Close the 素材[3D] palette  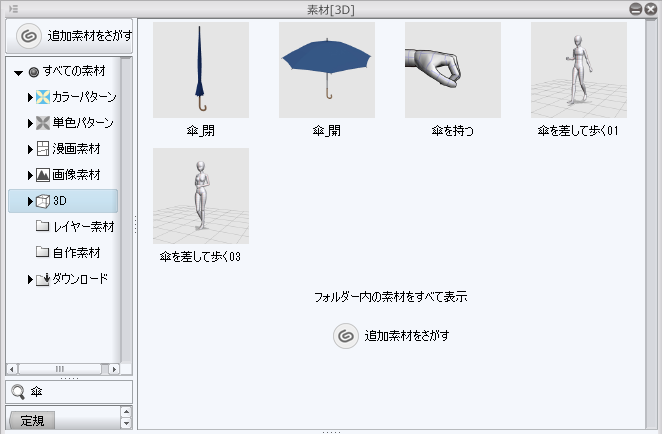(651, 9)
